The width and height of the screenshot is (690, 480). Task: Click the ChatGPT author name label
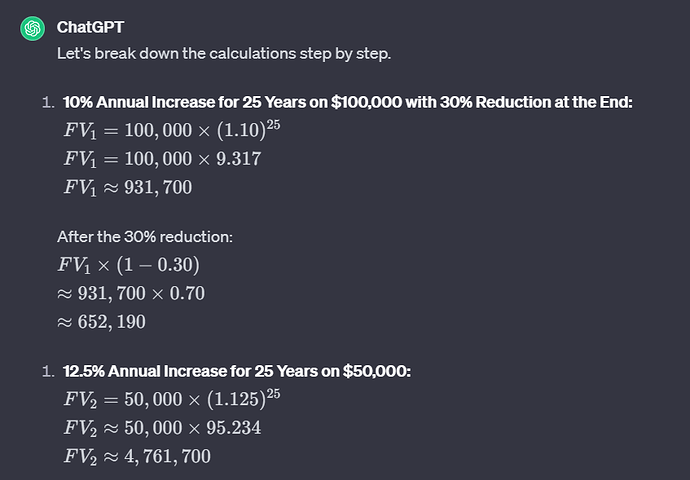tap(90, 27)
